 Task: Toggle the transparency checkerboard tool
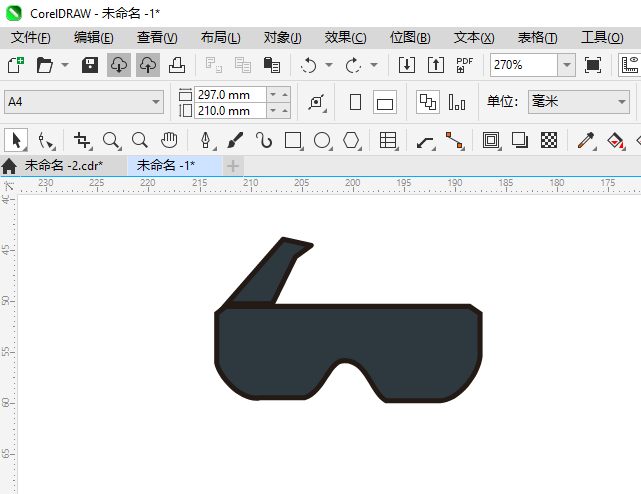(x=548, y=140)
